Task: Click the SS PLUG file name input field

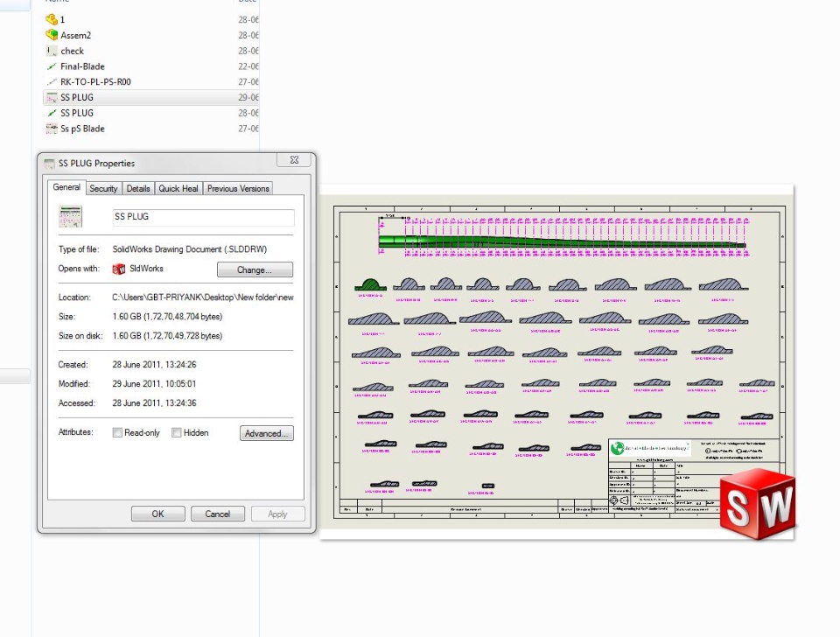Action: click(x=204, y=217)
